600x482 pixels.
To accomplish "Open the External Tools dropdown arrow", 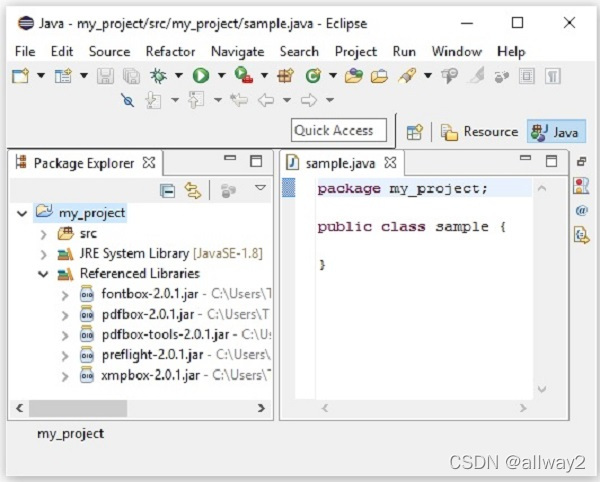I will point(264,75).
